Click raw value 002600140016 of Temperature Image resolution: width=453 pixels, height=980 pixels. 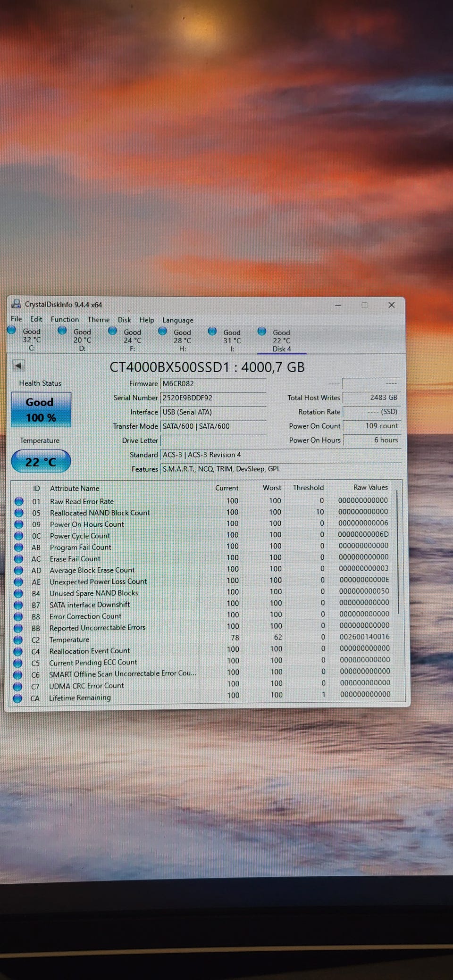point(364,637)
